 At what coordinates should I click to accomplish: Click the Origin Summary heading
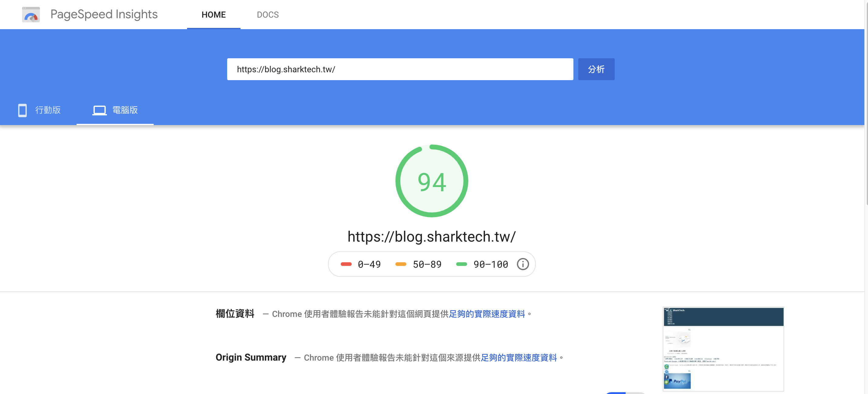click(251, 357)
